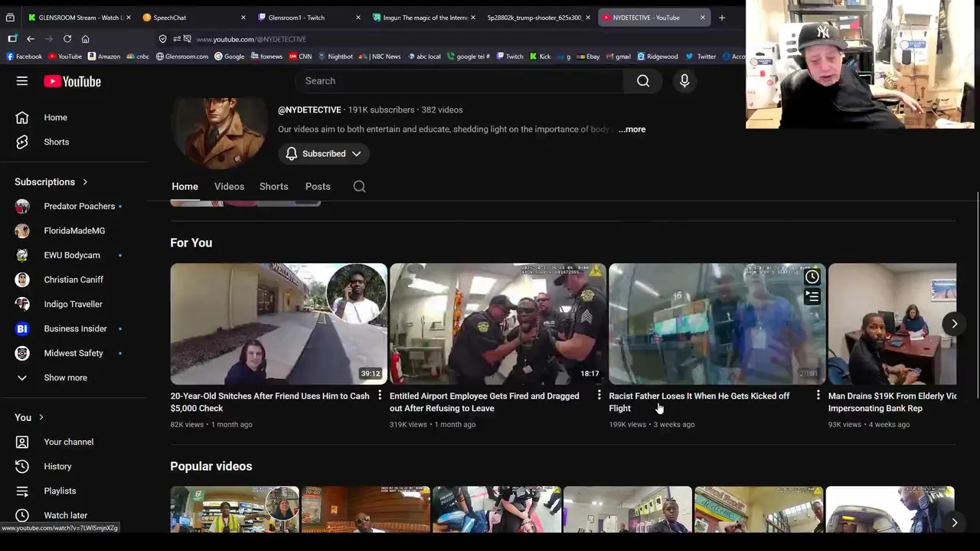The height and width of the screenshot is (551, 980).
Task: Click the NYDETECTIVE channel avatar
Action: click(218, 132)
